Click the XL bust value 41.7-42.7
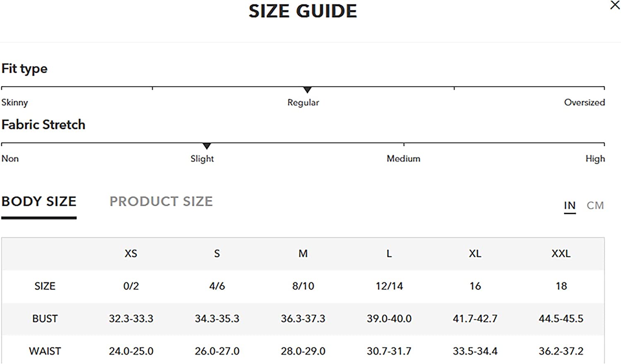 [x=475, y=319]
